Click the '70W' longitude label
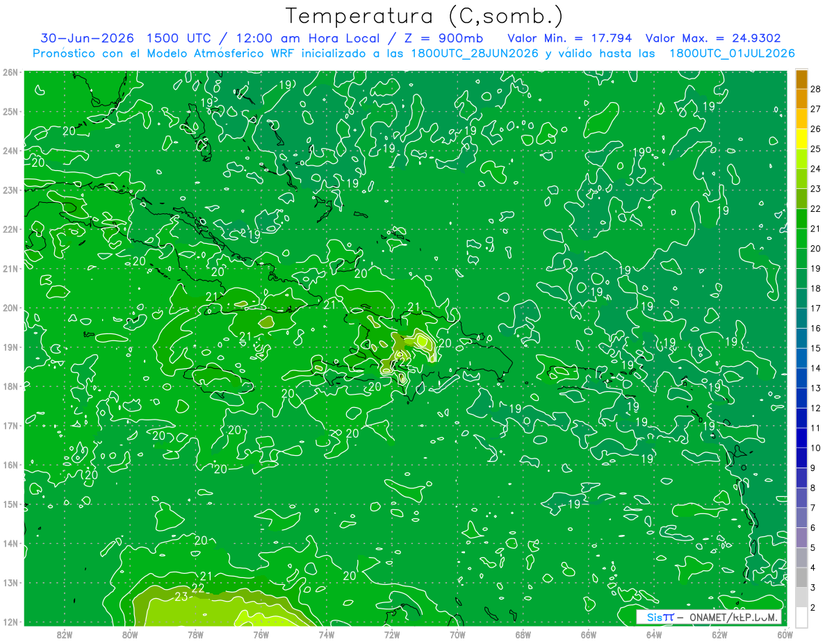 coord(457,634)
